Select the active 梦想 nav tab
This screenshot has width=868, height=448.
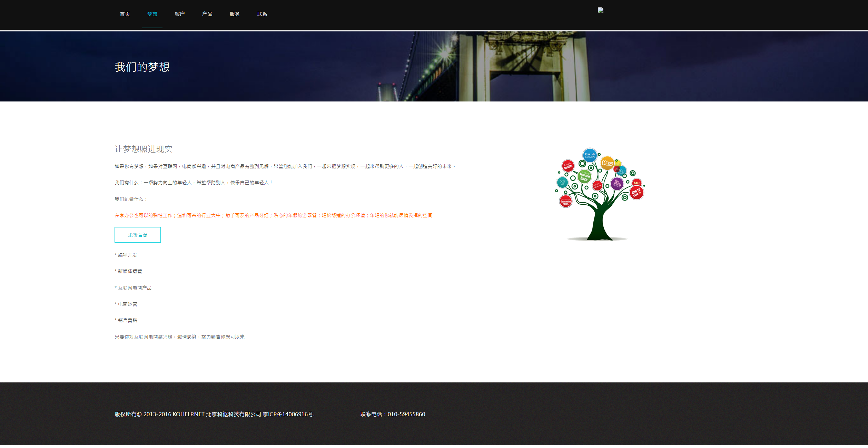152,14
